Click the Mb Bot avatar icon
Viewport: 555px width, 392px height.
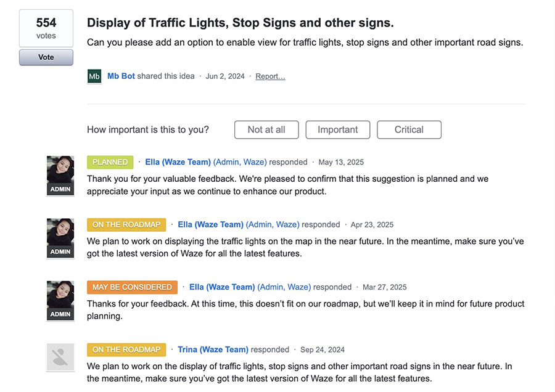pyautogui.click(x=94, y=76)
